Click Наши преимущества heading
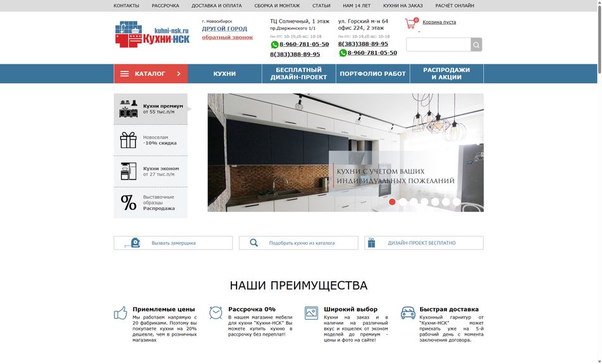 pos(298,286)
